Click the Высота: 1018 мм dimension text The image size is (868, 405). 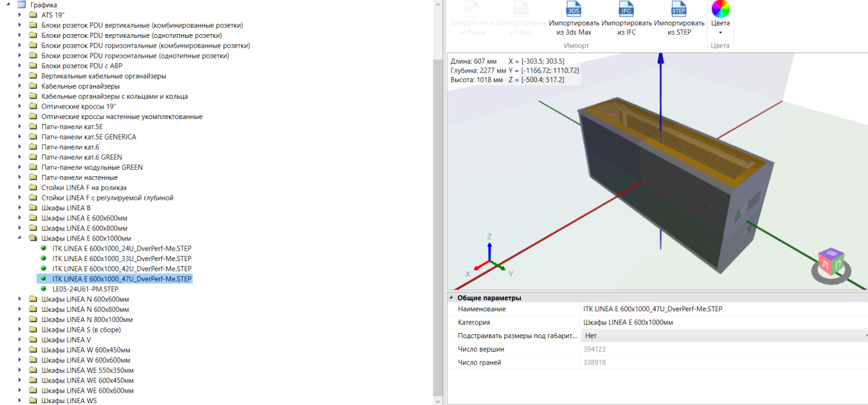coord(476,80)
